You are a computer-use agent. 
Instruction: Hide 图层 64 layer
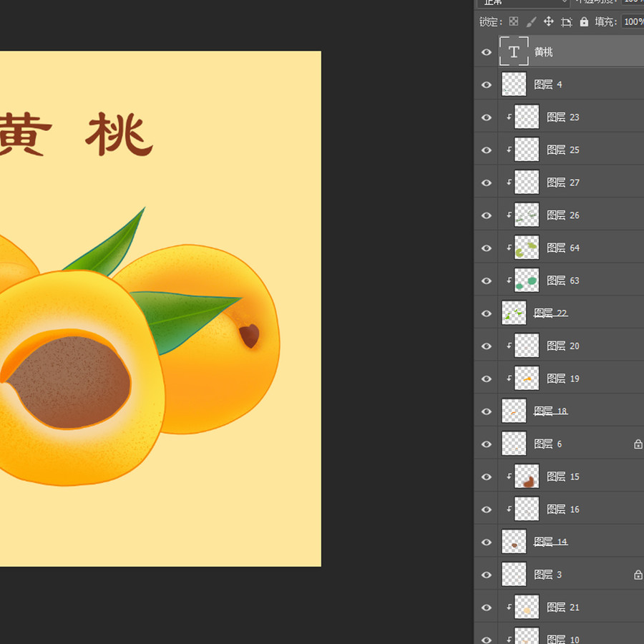[487, 248]
